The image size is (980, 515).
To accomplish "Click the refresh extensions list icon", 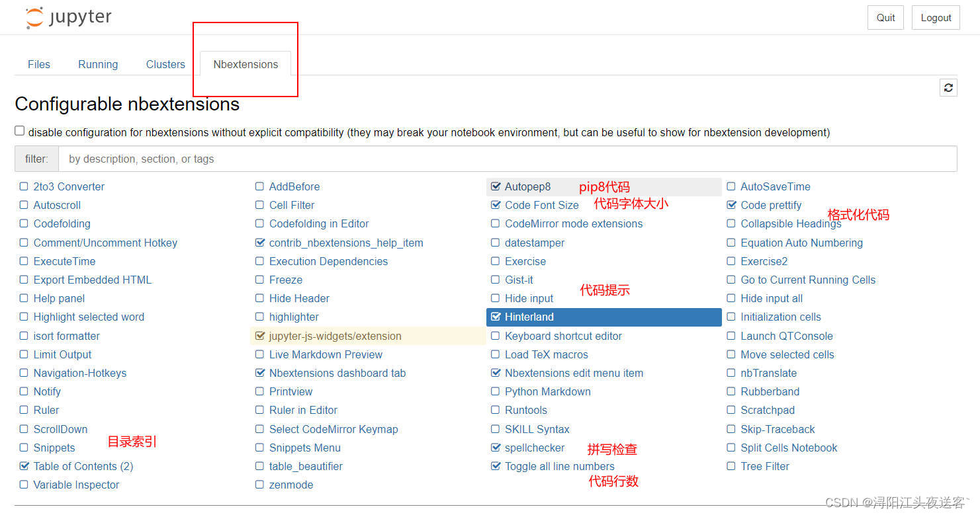I will pyautogui.click(x=948, y=87).
